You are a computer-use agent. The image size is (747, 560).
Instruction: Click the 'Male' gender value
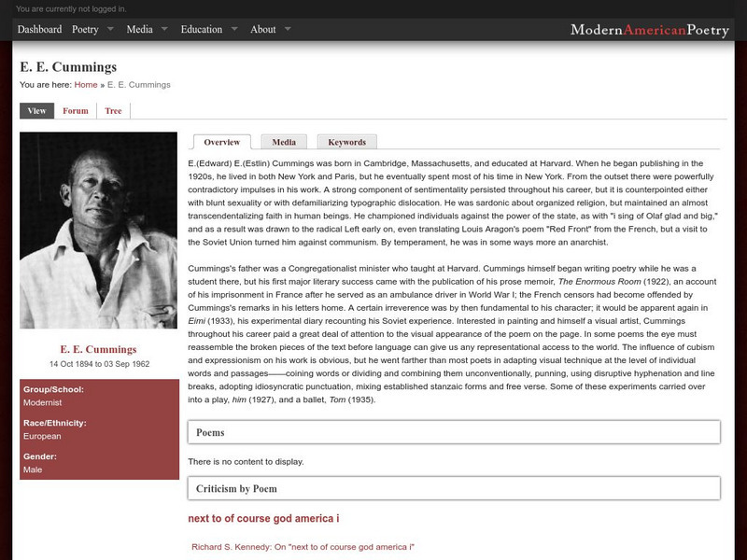[x=33, y=469]
